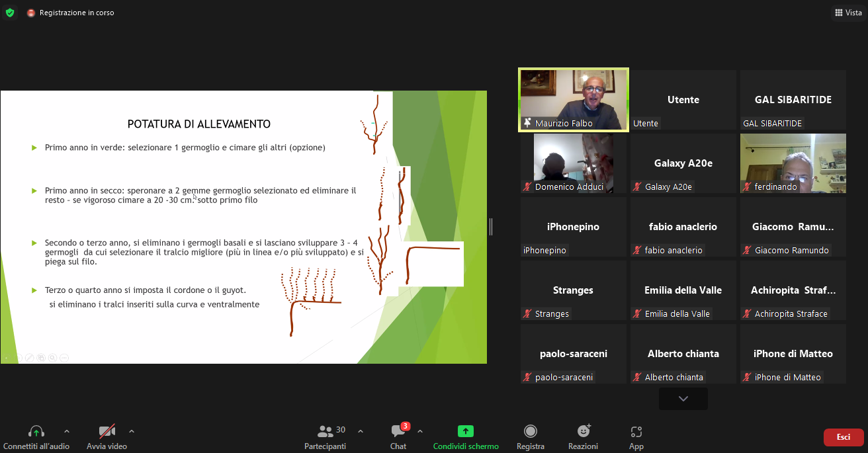Select Domenico Adduci video tile
Viewport: 868px width, 453px height.
pos(574,163)
